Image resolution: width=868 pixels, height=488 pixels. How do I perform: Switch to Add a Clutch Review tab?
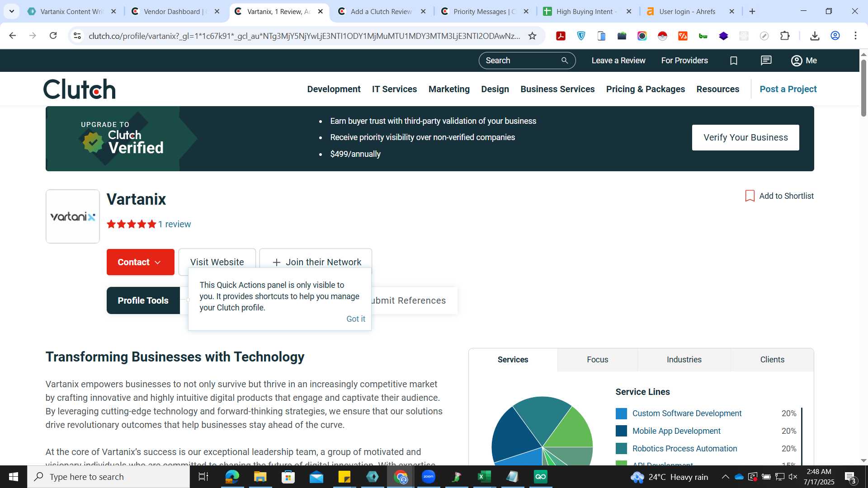381,11
